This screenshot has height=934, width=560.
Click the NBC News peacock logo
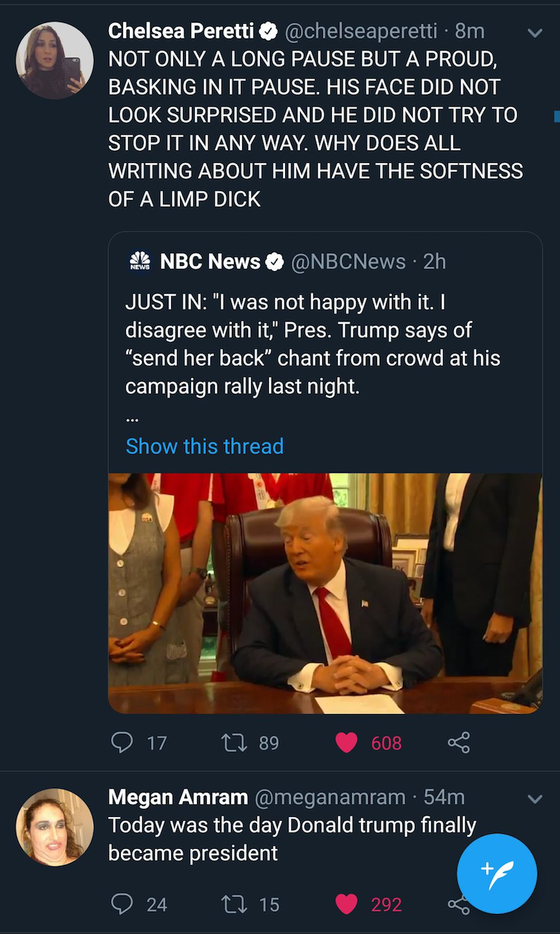139,261
